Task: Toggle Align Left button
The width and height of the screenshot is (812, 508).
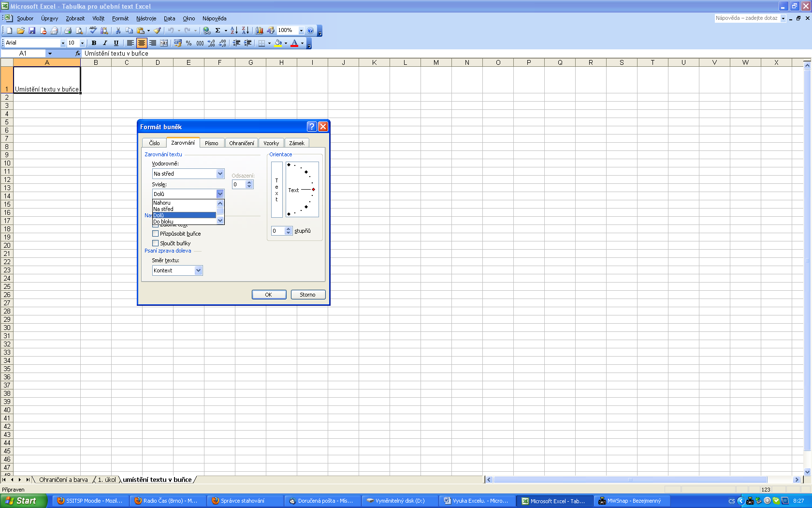Action: 130,43
